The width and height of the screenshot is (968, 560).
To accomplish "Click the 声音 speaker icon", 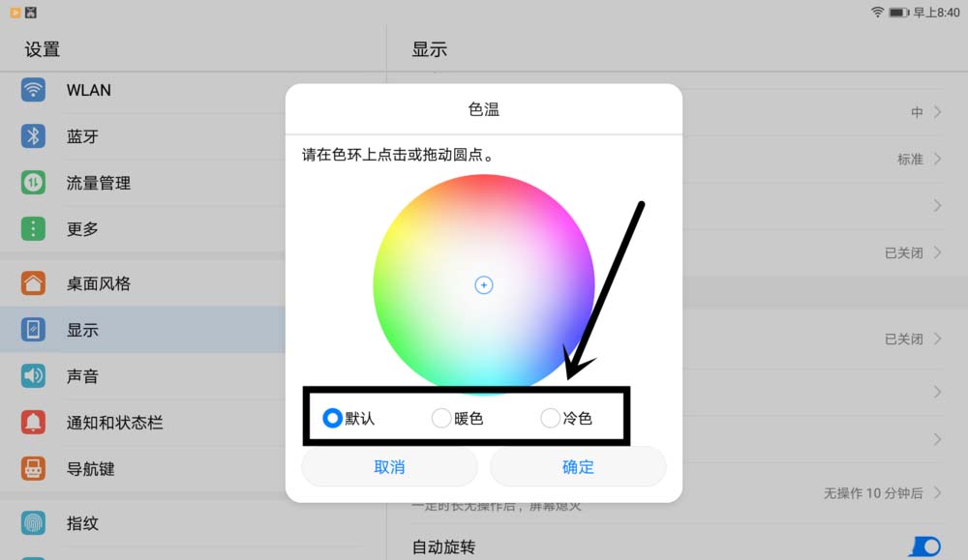I will pyautogui.click(x=34, y=376).
